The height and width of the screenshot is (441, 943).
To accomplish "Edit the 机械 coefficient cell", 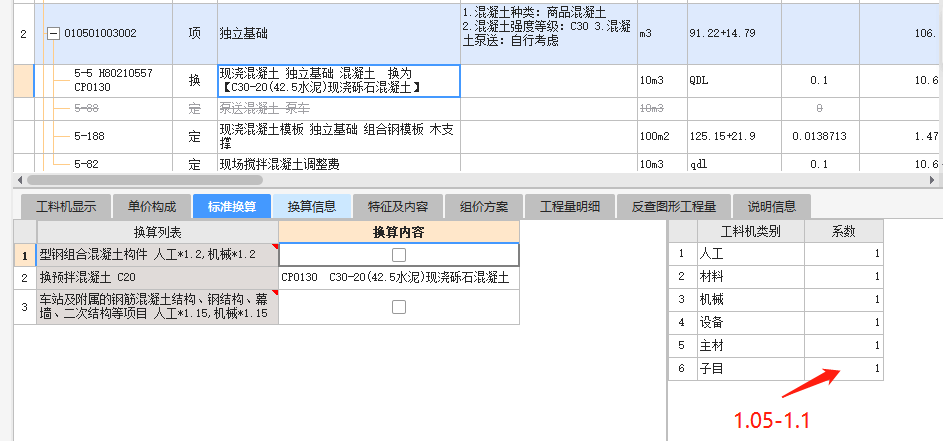I will click(x=844, y=300).
